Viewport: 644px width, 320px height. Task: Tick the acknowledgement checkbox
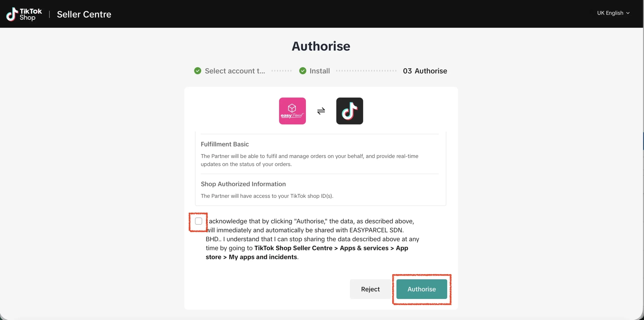[x=198, y=221]
